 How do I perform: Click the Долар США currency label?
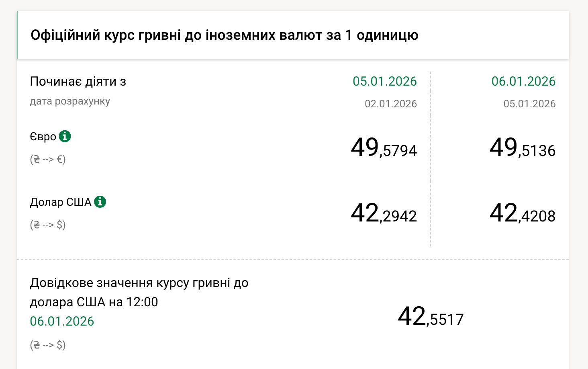(61, 202)
